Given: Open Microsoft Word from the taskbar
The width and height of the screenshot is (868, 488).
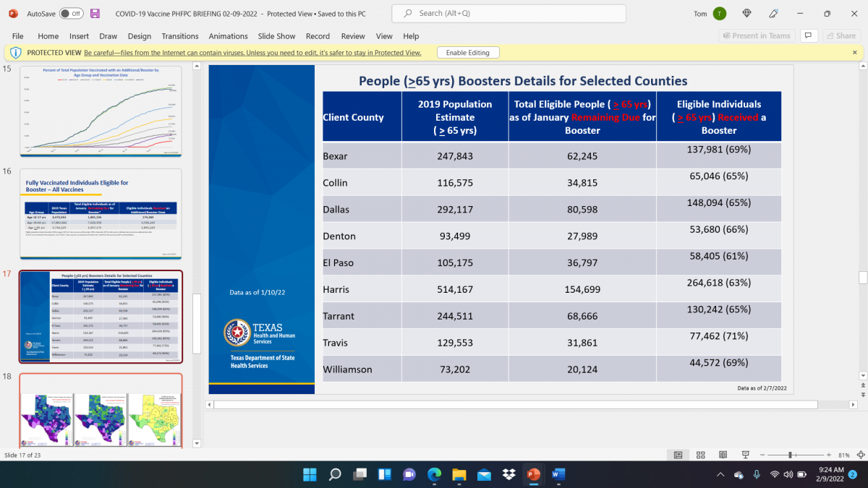Looking at the screenshot, I should [558, 476].
